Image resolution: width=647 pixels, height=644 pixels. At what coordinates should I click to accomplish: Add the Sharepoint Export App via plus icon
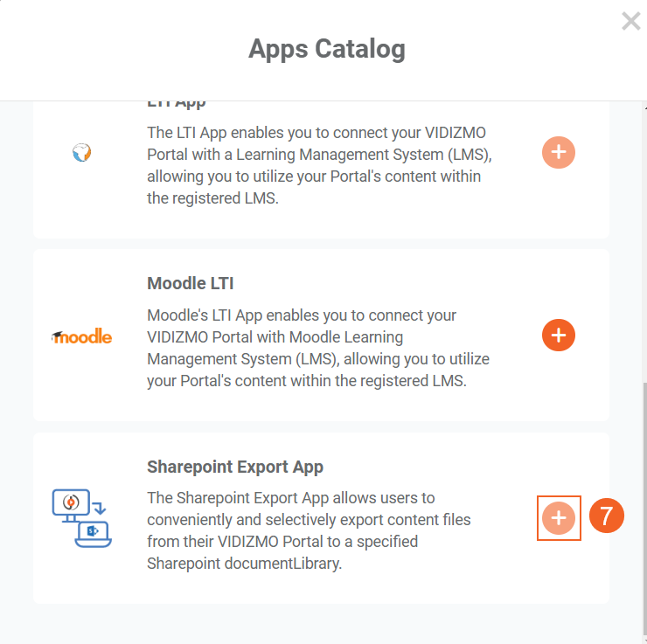pyautogui.click(x=559, y=518)
